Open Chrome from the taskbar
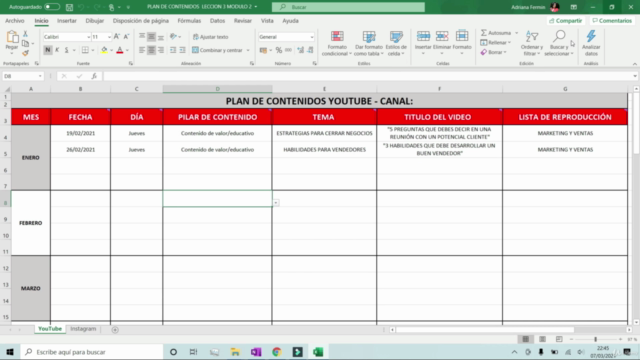 coord(277,352)
